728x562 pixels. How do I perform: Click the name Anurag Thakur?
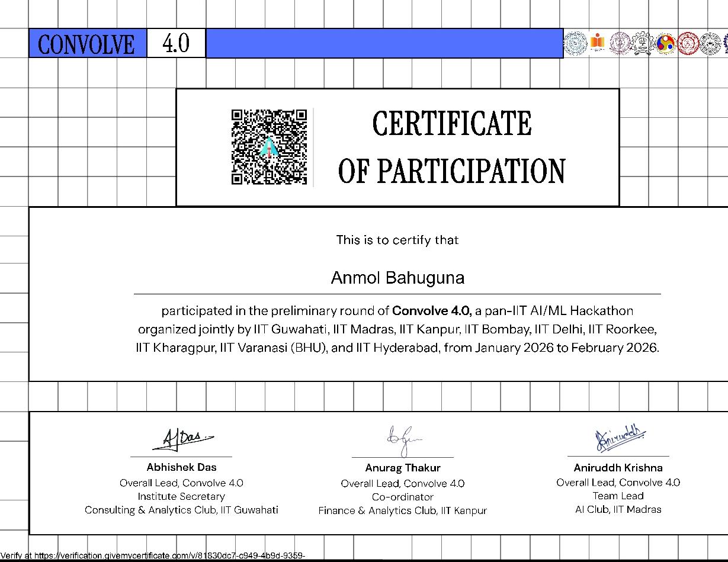click(403, 468)
